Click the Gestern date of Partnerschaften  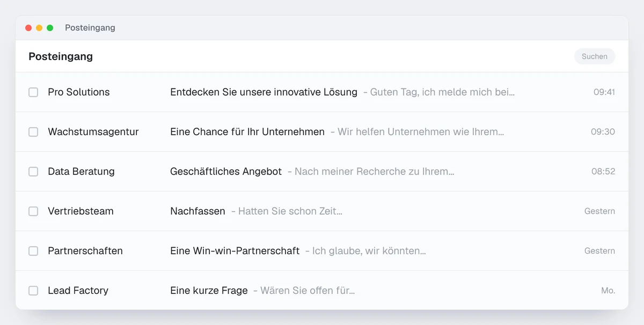point(600,251)
